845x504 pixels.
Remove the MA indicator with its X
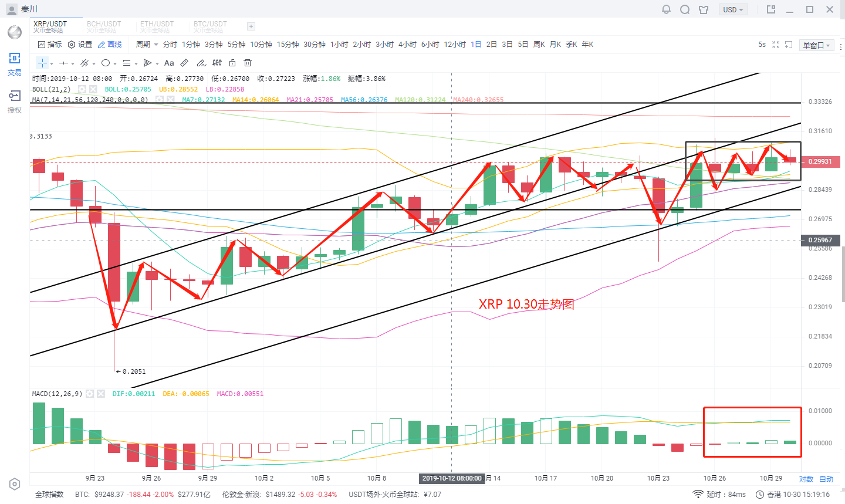[x=170, y=100]
